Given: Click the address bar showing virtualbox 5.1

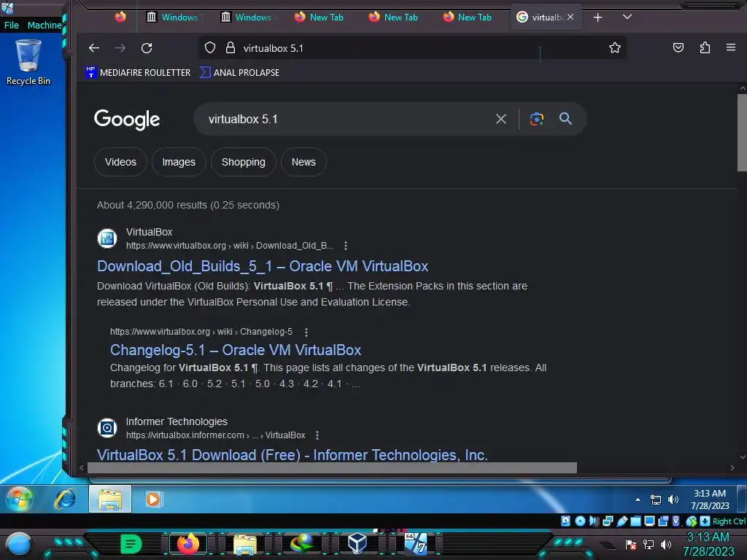Looking at the screenshot, I should click(412, 48).
